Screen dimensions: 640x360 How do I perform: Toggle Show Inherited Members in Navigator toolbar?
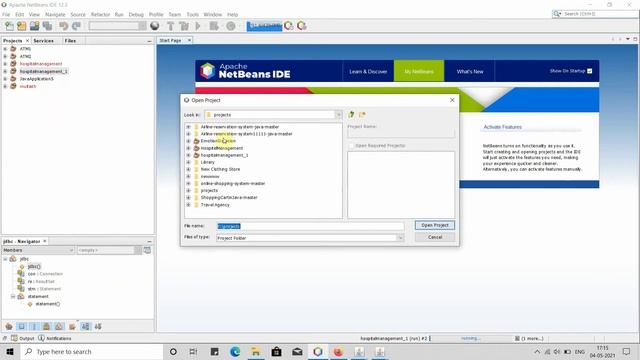(x=9, y=327)
